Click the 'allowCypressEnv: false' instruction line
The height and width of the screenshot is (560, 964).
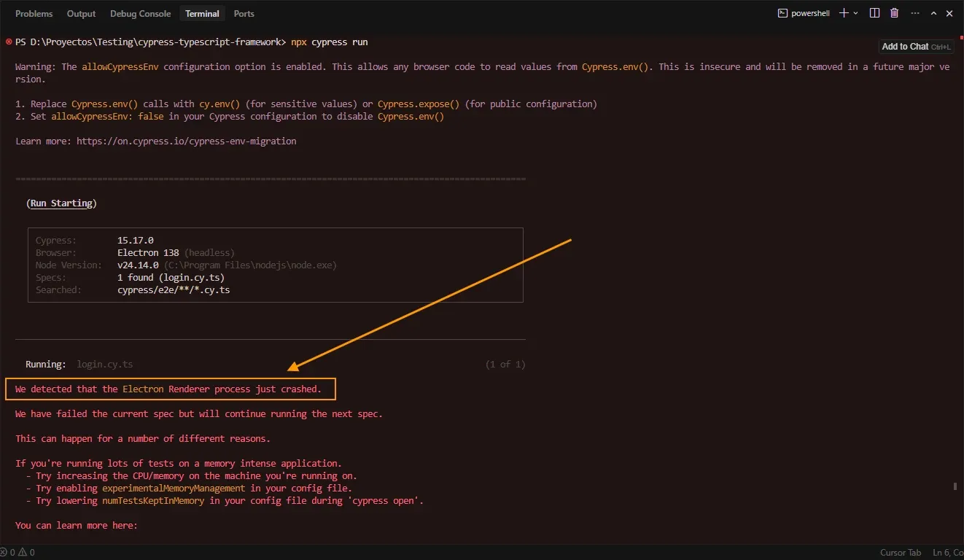click(230, 117)
